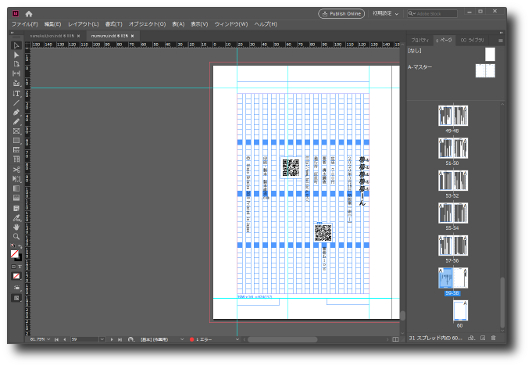Select the Type tool
The width and height of the screenshot is (530, 367).
tap(16, 93)
